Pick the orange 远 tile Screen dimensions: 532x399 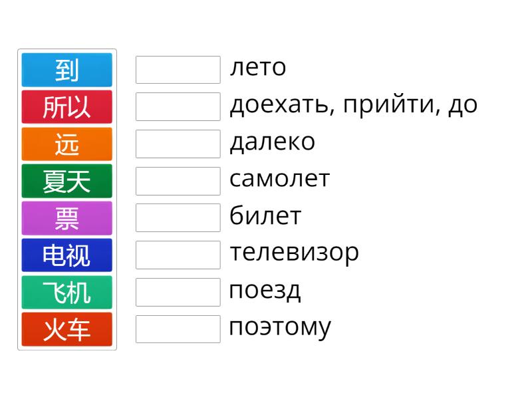67,144
